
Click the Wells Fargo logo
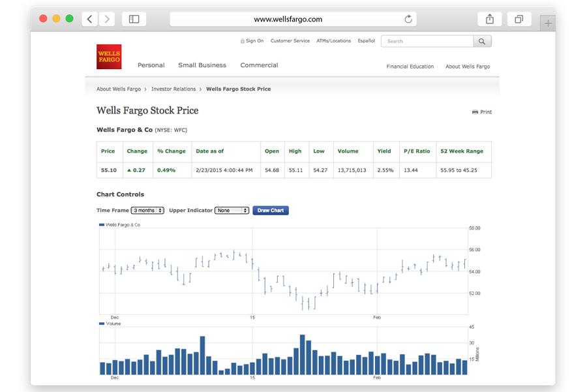tap(109, 57)
